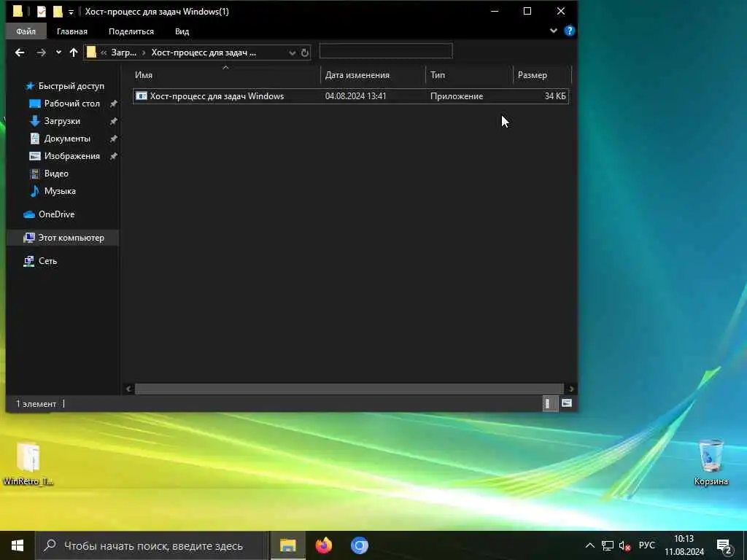This screenshot has height=560, width=747.
Task: Sort by the Дата изменения column
Action: pyautogui.click(x=373, y=75)
